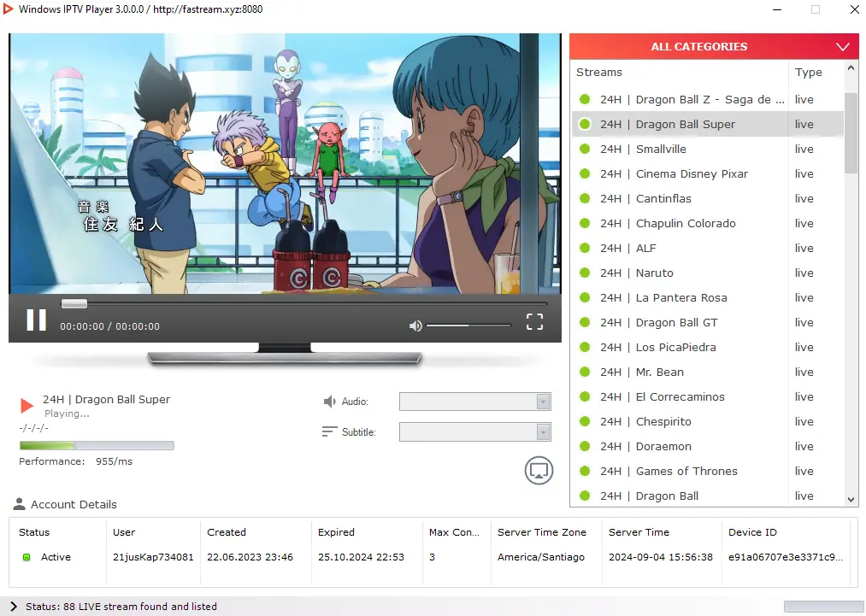
Task: Select 24H | Mr. Bean stream
Action: [707, 372]
